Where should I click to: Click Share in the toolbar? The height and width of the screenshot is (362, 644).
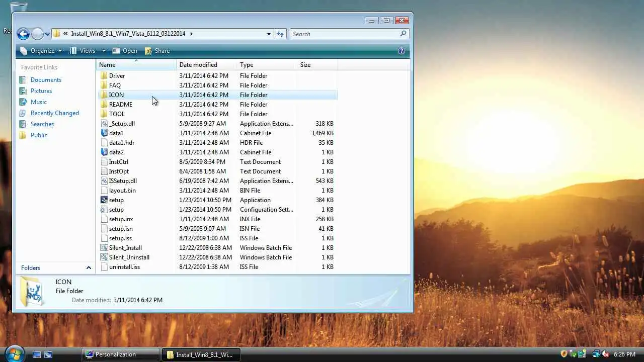click(157, 51)
